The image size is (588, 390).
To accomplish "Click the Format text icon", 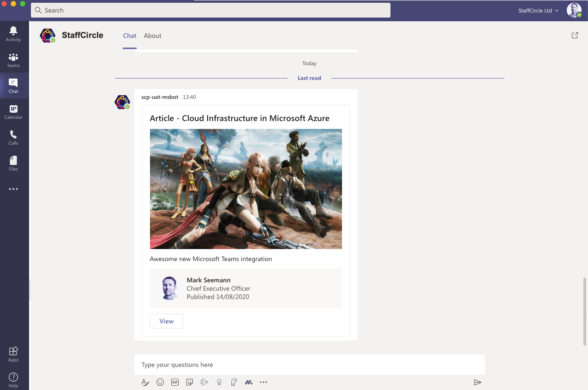I will tap(145, 382).
